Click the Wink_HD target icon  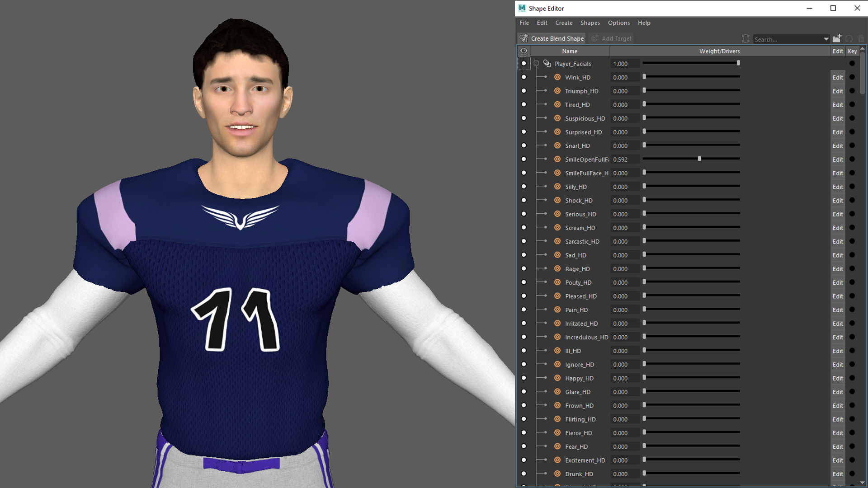(x=557, y=77)
